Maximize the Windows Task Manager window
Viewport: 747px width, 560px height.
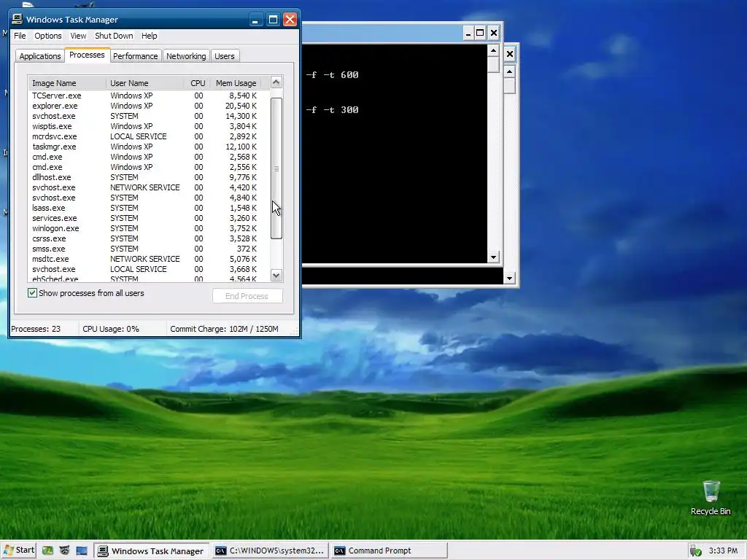[x=273, y=20]
